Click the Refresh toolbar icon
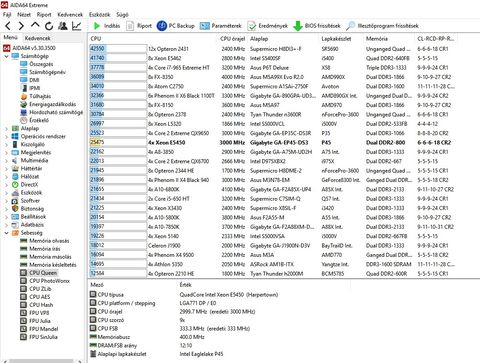This screenshot has width=480, height=363. click(49, 26)
